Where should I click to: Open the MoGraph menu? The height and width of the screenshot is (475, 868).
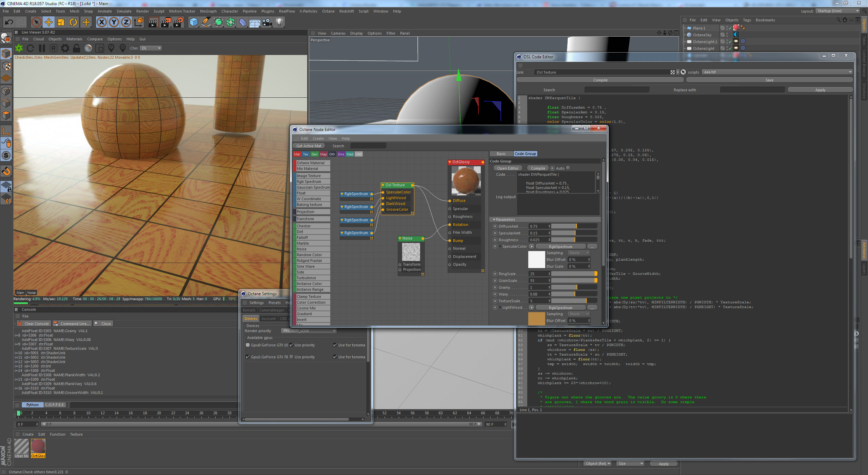(208, 11)
